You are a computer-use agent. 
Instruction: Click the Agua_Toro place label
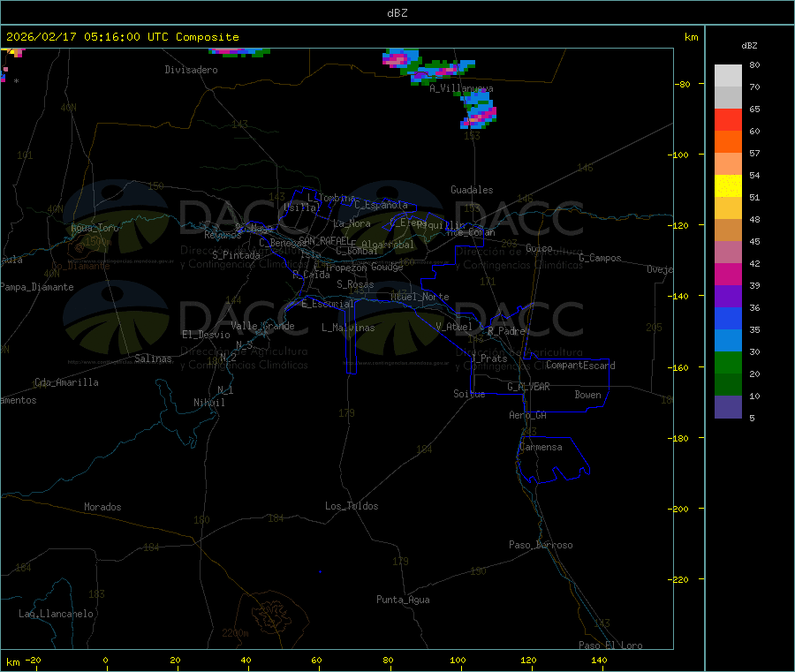click(x=95, y=228)
